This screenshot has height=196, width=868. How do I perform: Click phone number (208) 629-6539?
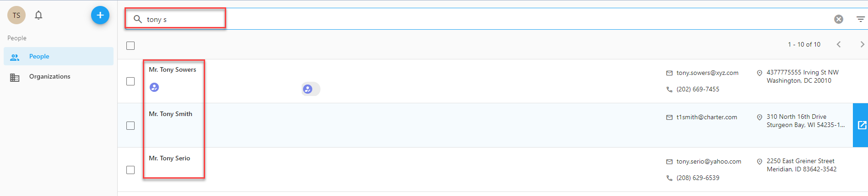coord(698,178)
